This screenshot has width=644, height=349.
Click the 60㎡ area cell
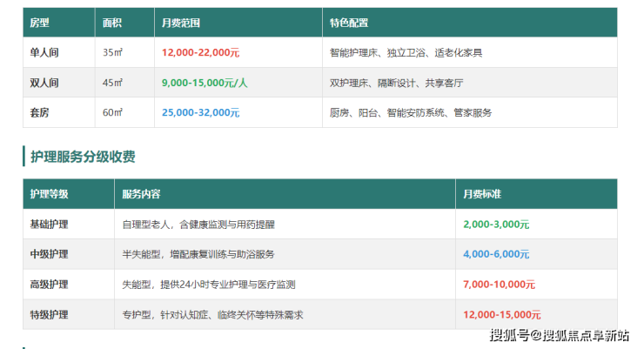pyautogui.click(x=112, y=112)
